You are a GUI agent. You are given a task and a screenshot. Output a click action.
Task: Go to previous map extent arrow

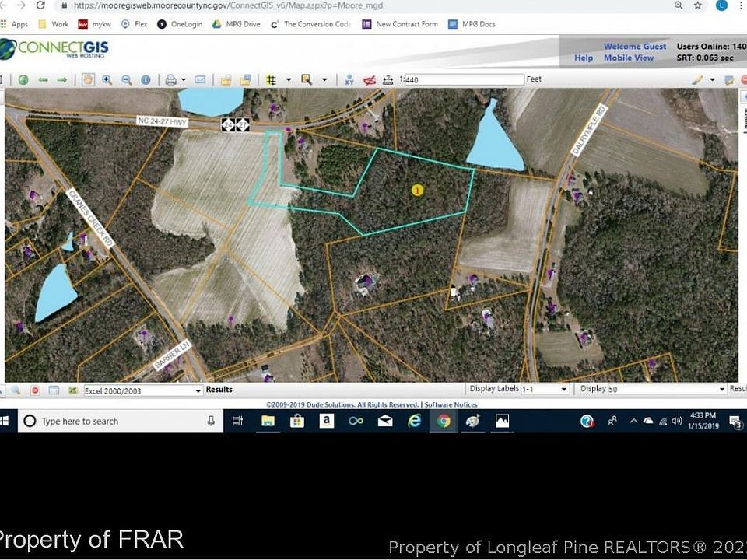point(43,80)
